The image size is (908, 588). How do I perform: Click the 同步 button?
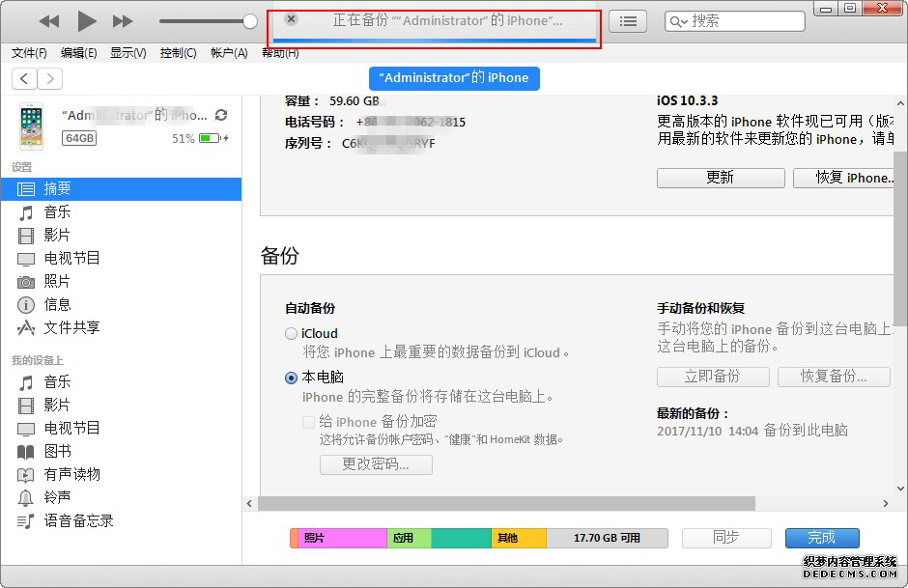726,538
